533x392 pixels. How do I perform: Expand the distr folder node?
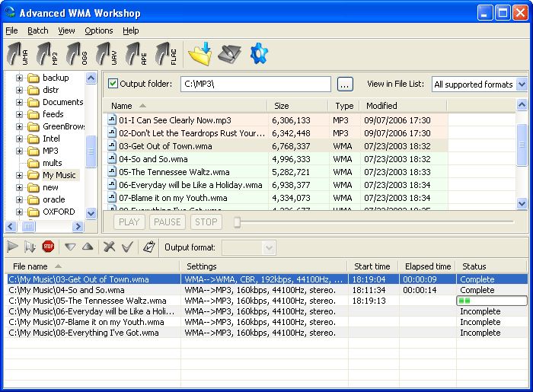point(19,90)
